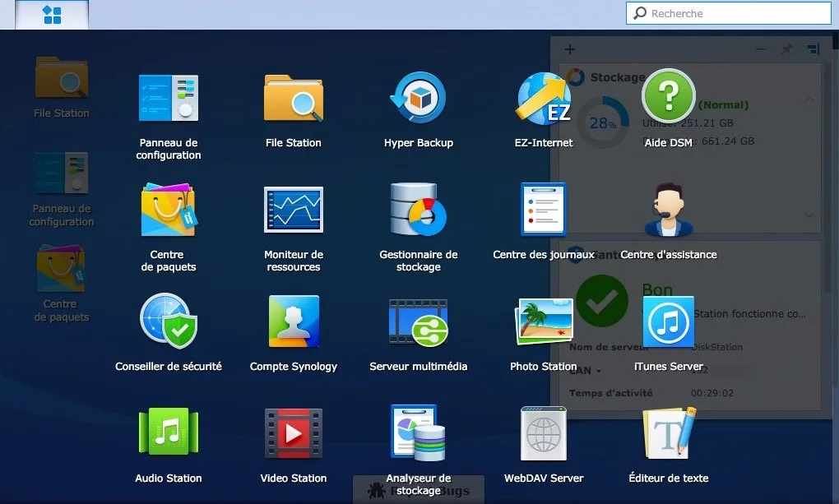Toggle the main menu grid button
The height and width of the screenshot is (504, 839).
click(x=52, y=15)
